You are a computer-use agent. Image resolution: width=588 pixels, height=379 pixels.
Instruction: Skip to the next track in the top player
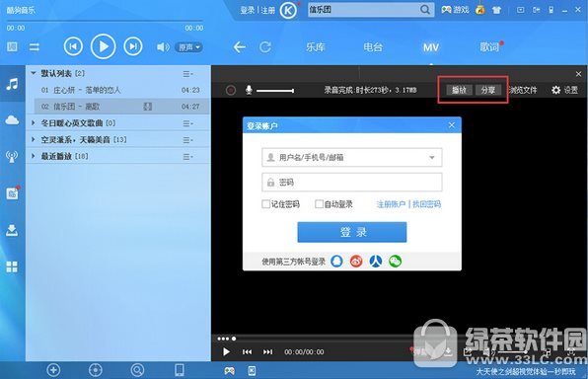click(x=133, y=46)
